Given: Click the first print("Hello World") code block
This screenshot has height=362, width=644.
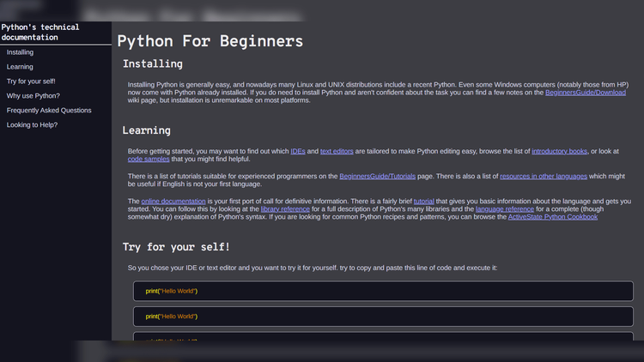Looking at the screenshot, I should 383,291.
